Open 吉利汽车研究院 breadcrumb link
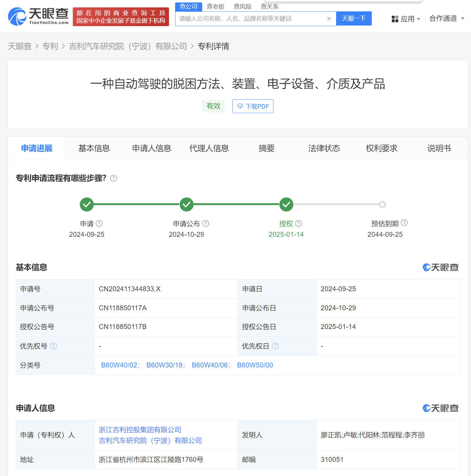The image size is (471, 476). pyautogui.click(x=128, y=46)
